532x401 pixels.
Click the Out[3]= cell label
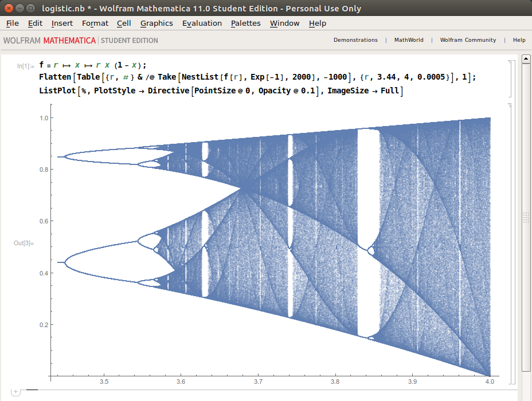point(24,243)
